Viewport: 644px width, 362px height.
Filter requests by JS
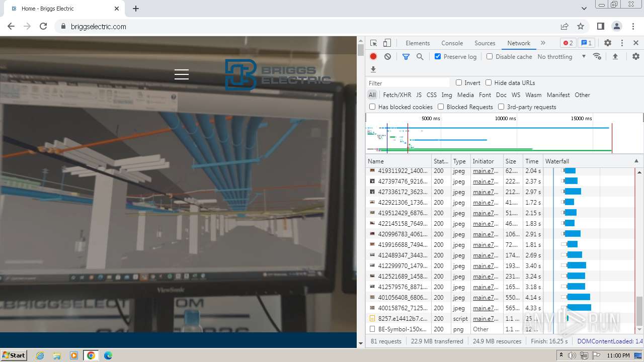pos(419,95)
